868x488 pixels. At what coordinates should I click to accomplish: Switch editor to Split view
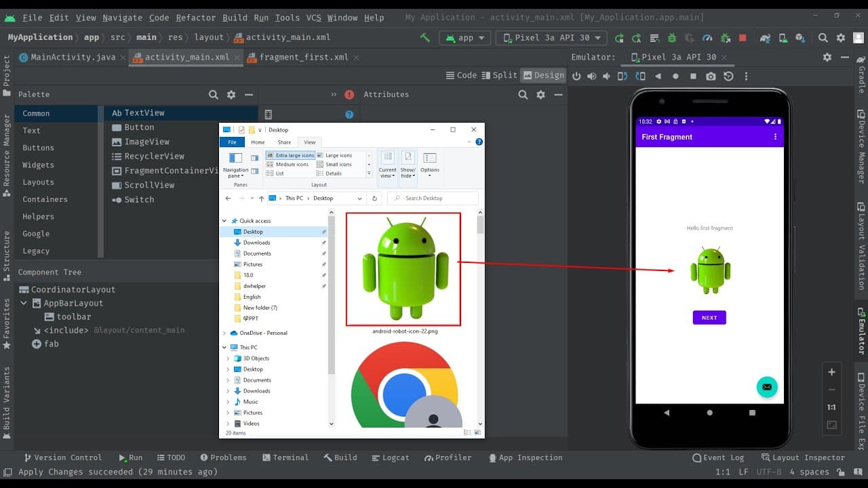pyautogui.click(x=499, y=75)
